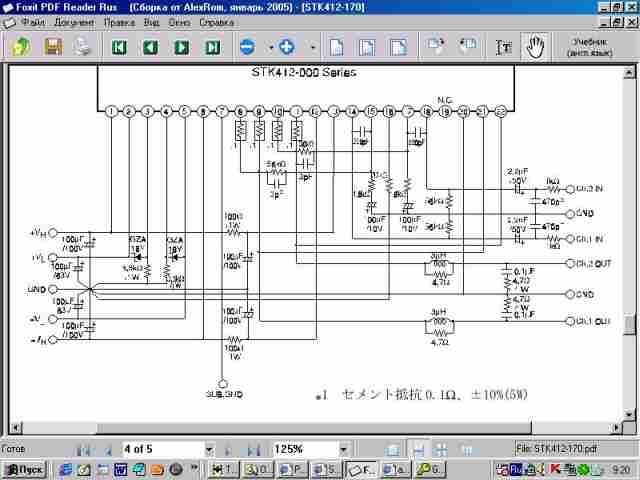
Task: Expand the page number dropdown
Action: click(x=209, y=450)
